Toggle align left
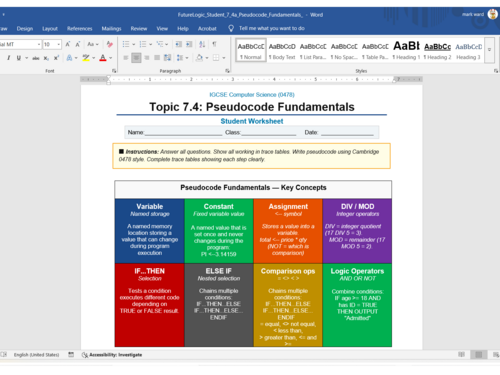500x375 pixels. [126, 58]
